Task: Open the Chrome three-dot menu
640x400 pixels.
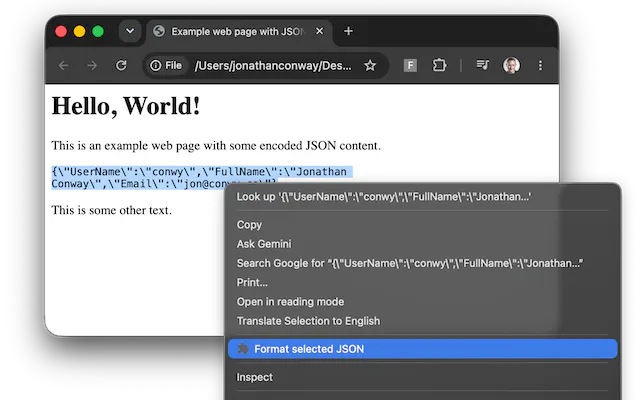Action: click(x=540, y=65)
